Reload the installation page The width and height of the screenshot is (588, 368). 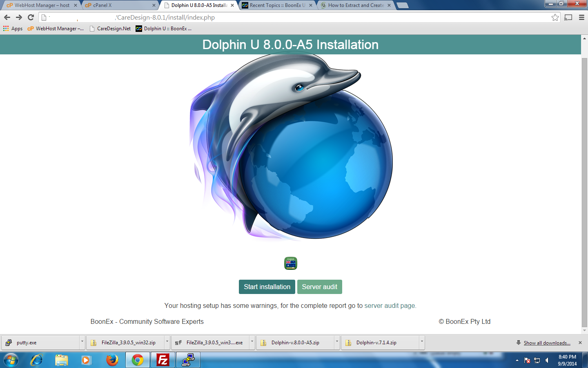[31, 17]
